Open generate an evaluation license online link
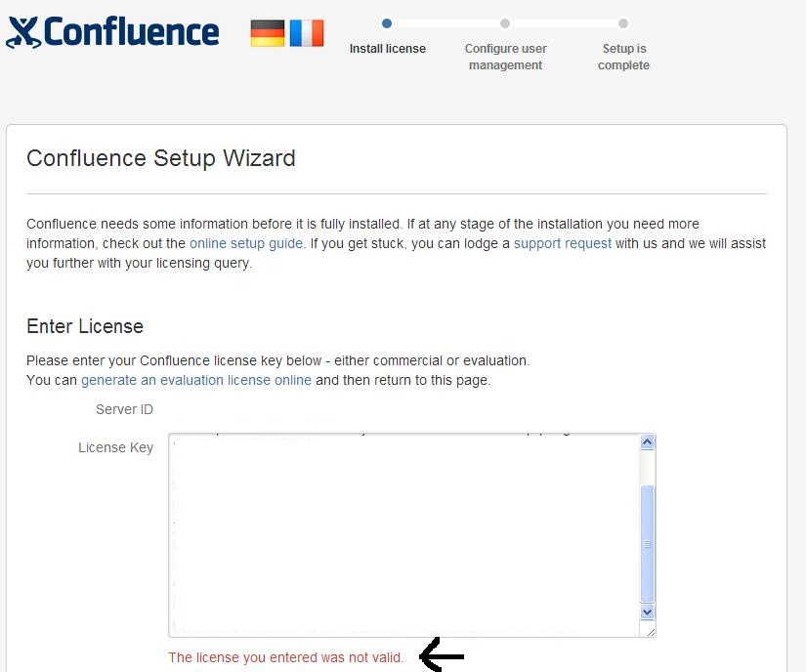This screenshot has height=672, width=806. coord(196,380)
